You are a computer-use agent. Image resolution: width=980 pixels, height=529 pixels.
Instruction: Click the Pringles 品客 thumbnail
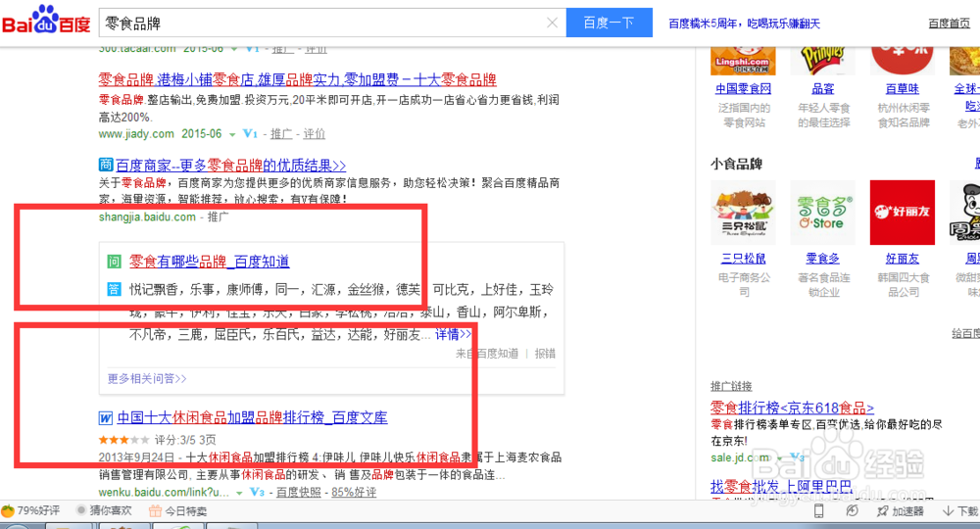822,61
